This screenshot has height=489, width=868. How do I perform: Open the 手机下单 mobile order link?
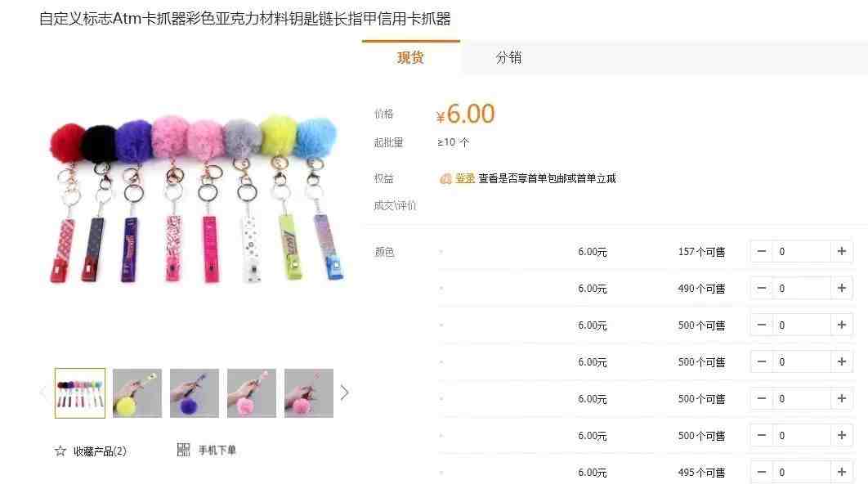click(217, 451)
